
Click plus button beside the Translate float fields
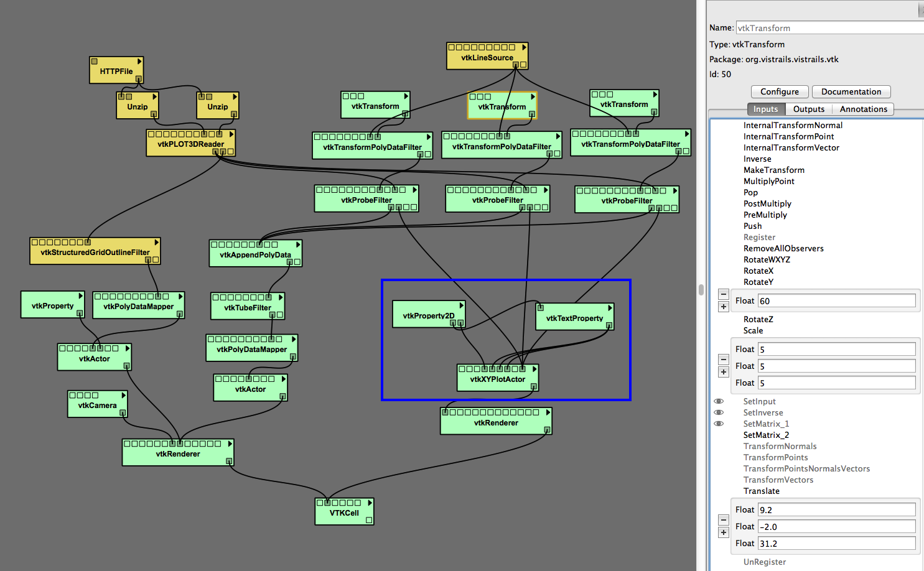click(x=723, y=532)
